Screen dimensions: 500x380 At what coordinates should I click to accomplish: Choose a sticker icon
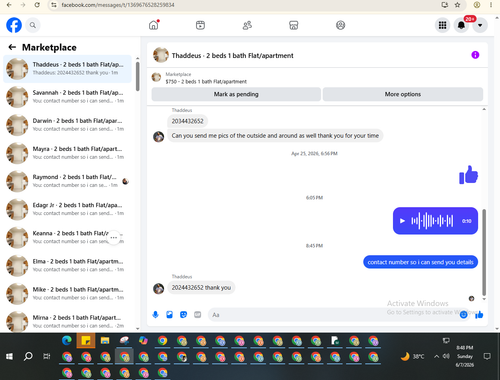pyautogui.click(x=183, y=315)
